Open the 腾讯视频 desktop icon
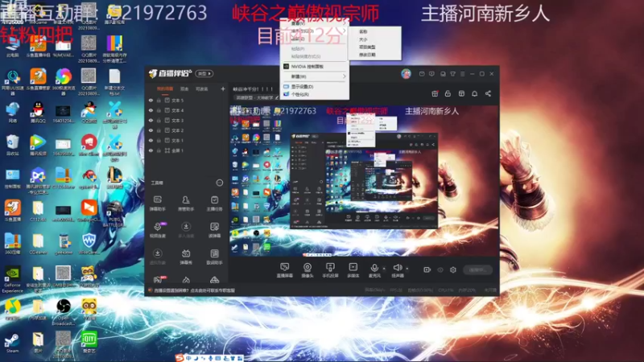644x362 pixels. tap(38, 146)
